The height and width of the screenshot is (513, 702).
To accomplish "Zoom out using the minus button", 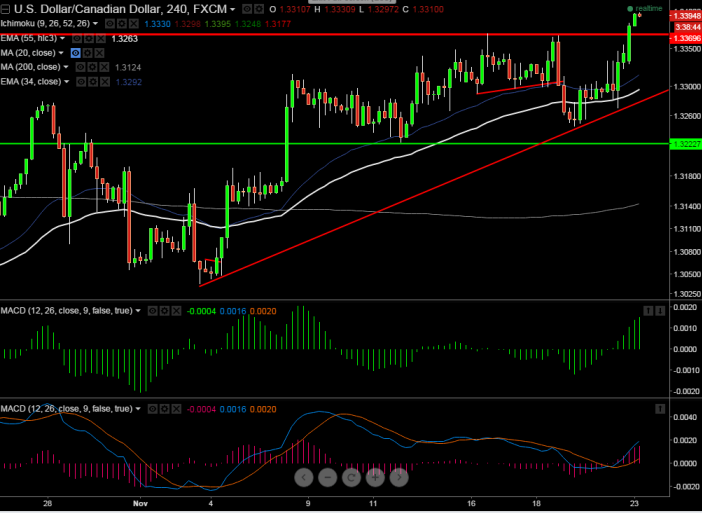I will (x=328, y=477).
